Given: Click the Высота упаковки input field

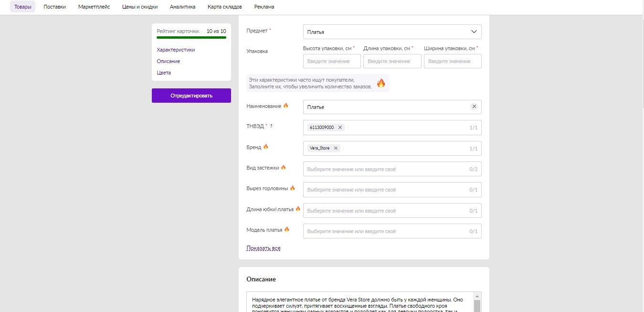Looking at the screenshot, I should (332, 61).
